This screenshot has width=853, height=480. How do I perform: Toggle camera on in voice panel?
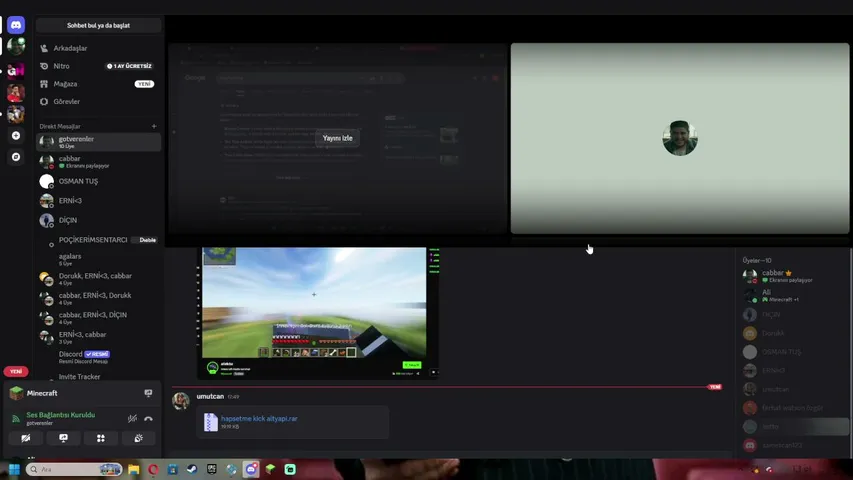click(26, 438)
